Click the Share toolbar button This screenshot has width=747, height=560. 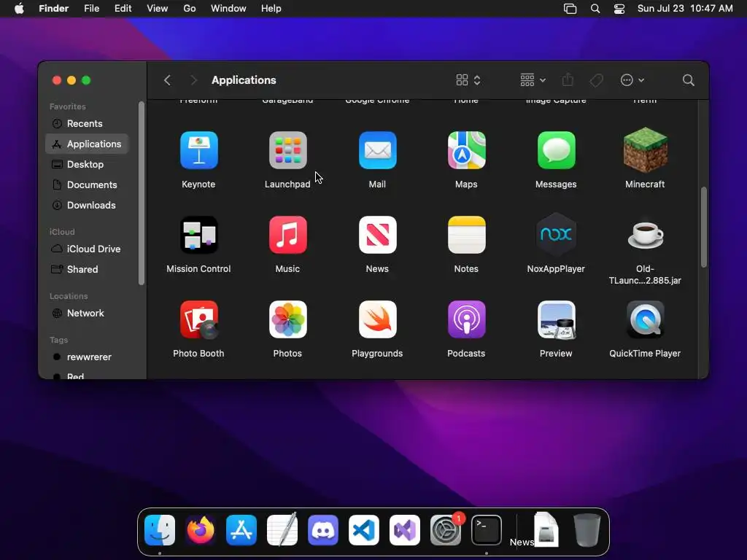point(568,79)
